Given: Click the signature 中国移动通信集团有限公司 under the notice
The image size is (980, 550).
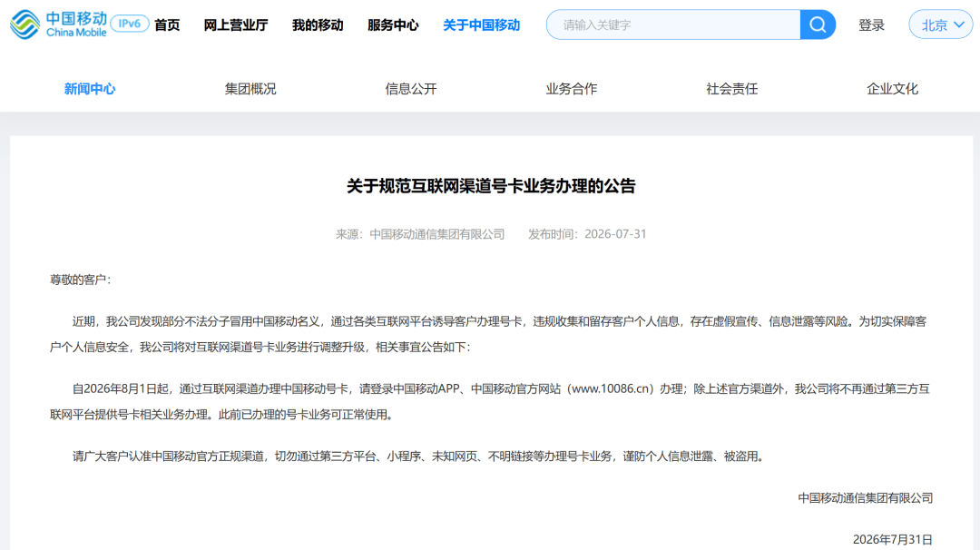Looking at the screenshot, I should coord(865,498).
